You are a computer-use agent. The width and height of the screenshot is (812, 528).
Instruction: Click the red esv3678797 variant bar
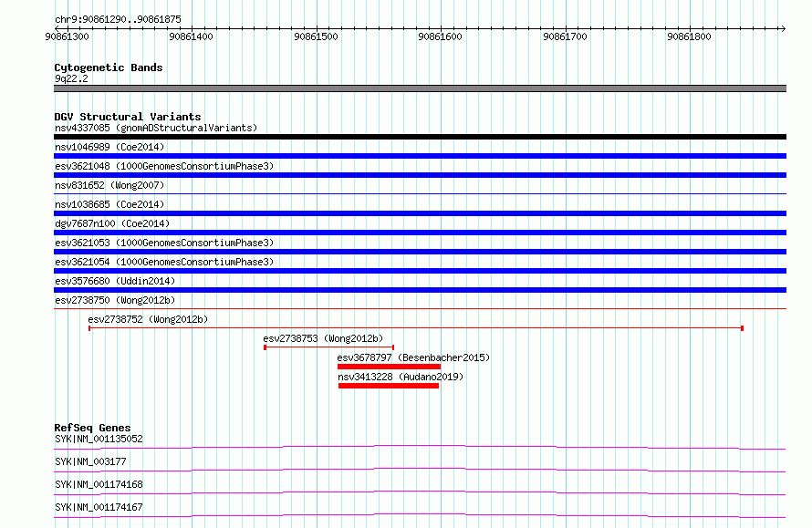click(x=389, y=367)
